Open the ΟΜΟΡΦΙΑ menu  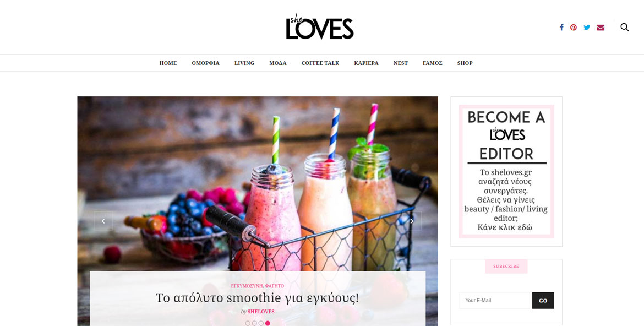tap(205, 63)
